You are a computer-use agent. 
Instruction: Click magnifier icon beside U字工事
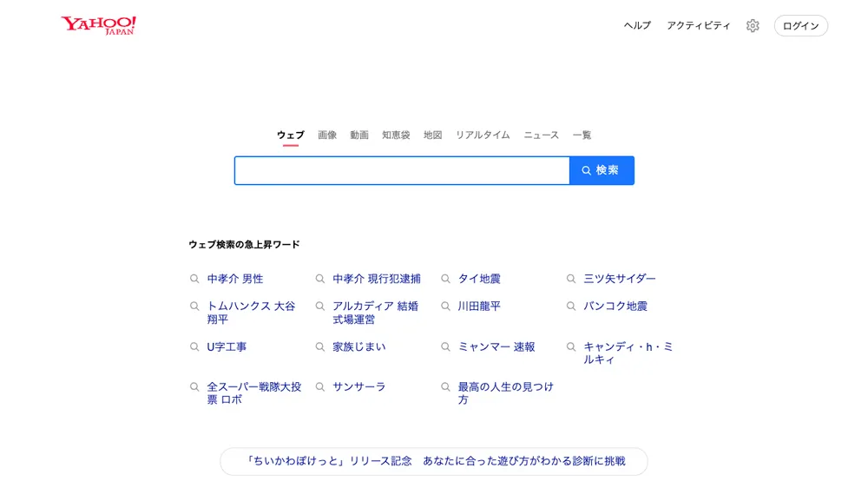[194, 347]
